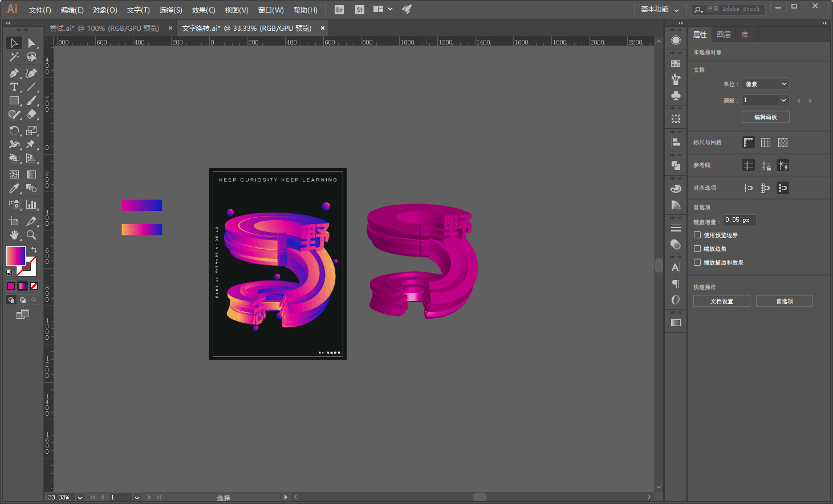Open the 单位 units dropdown

(766, 84)
